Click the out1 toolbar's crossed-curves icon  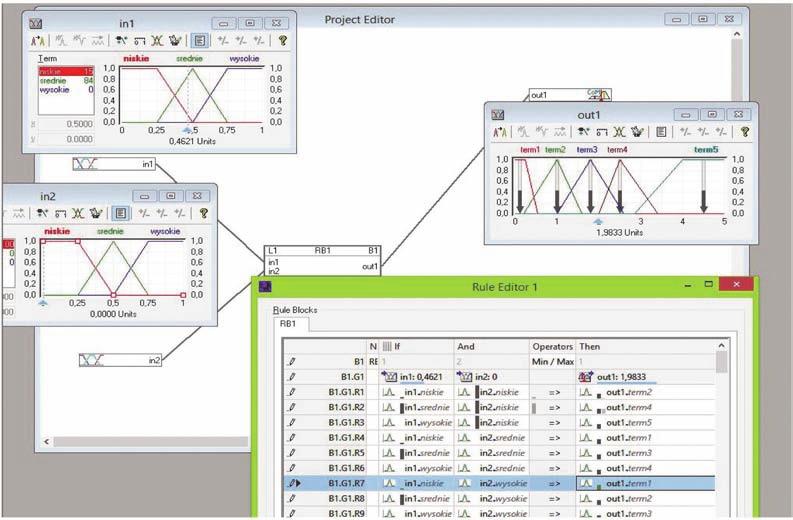[x=620, y=132]
